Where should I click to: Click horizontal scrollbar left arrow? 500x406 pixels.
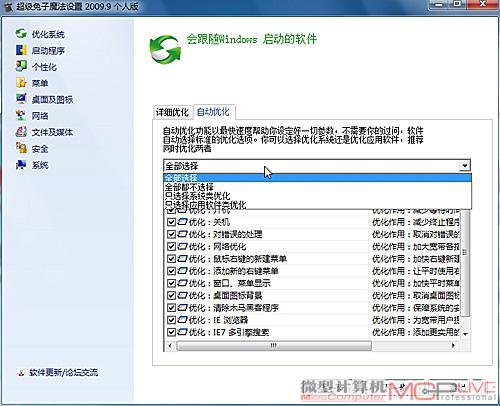coord(170,346)
